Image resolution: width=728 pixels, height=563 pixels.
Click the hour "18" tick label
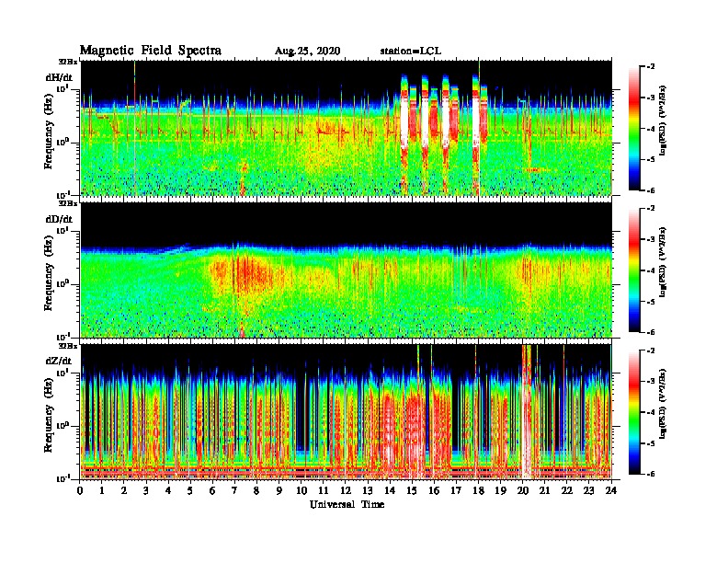pos(478,490)
